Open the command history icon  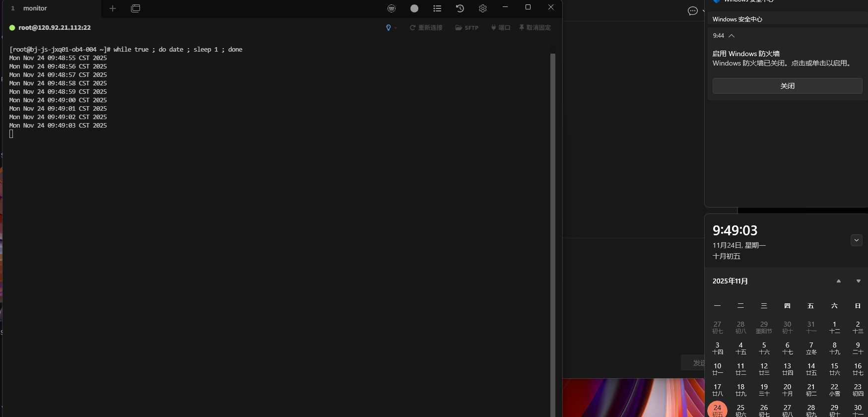click(x=460, y=8)
